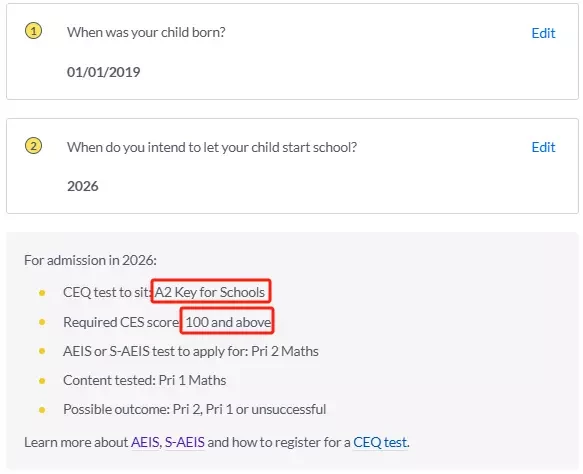Click the highlighted '100 and above' score
This screenshot has width=583, height=474.
click(x=228, y=322)
